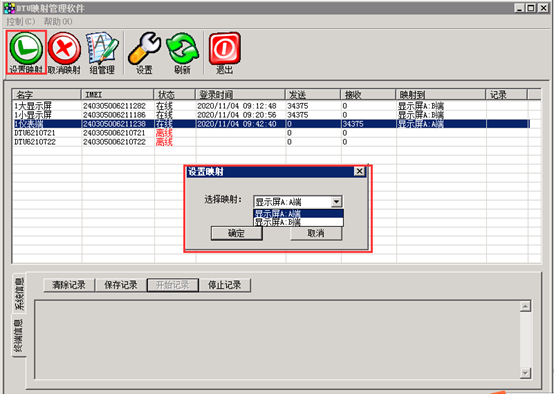Image resolution: width=554 pixels, height=394 pixels.
Task: Open 设置 wrench icon
Action: pos(144,48)
